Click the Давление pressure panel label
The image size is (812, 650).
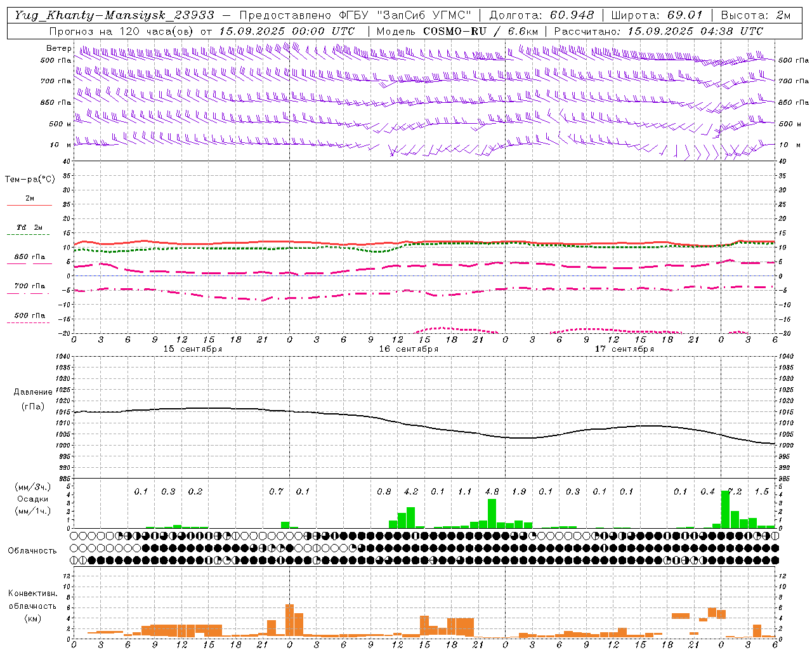(33, 392)
